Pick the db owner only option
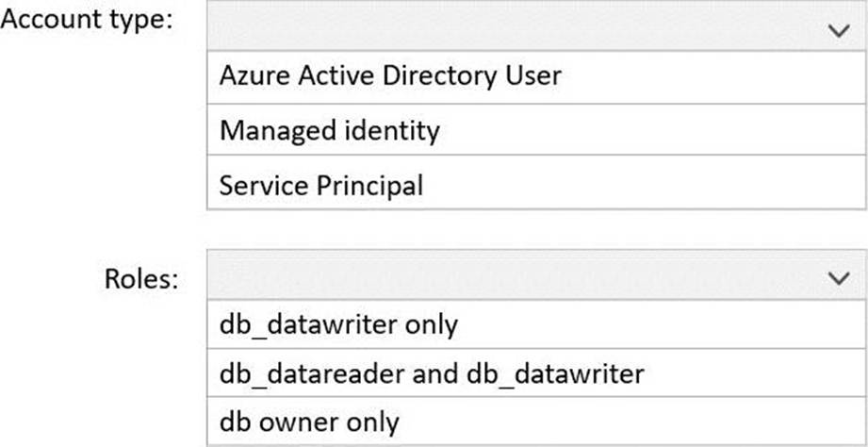 pyautogui.click(x=309, y=422)
